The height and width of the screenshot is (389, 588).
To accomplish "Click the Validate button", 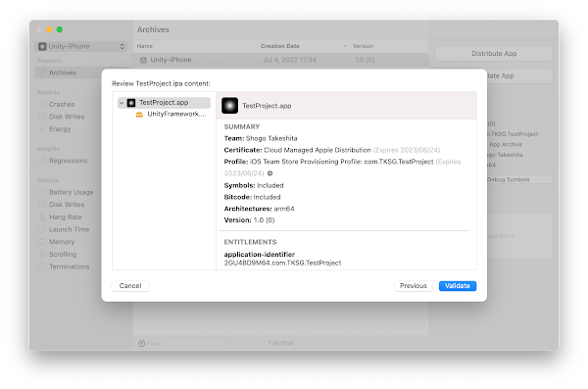I will coord(457,286).
